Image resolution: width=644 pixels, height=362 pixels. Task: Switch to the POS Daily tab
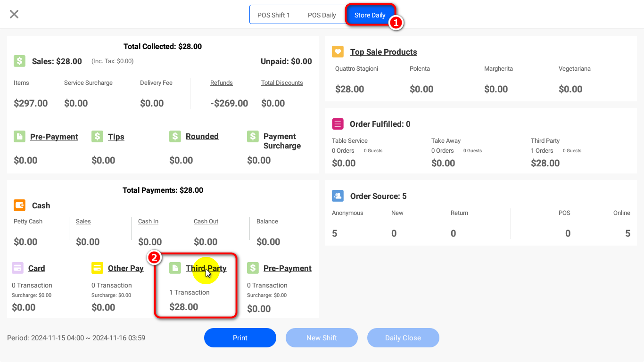(x=322, y=15)
